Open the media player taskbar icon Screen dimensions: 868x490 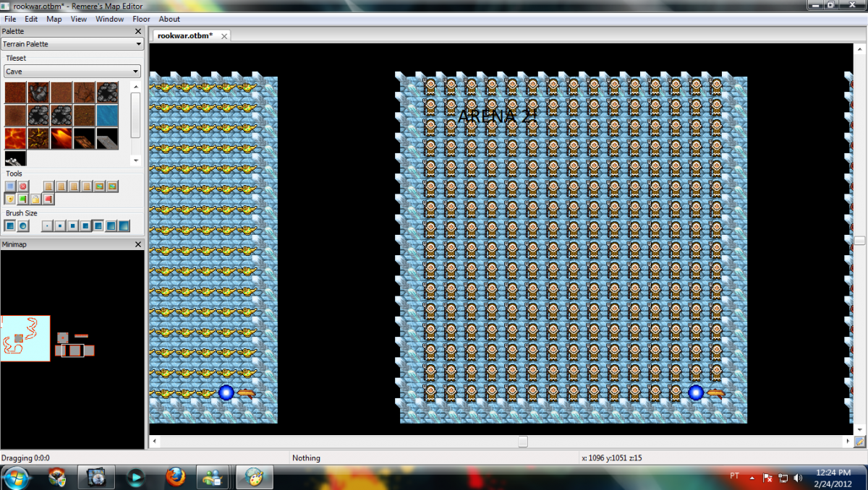[135, 477]
